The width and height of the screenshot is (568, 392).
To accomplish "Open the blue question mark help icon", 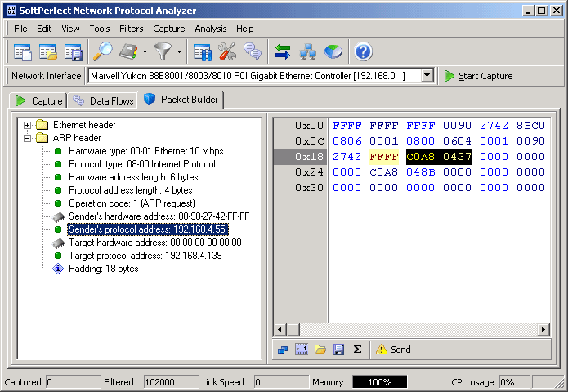I will 364,51.
